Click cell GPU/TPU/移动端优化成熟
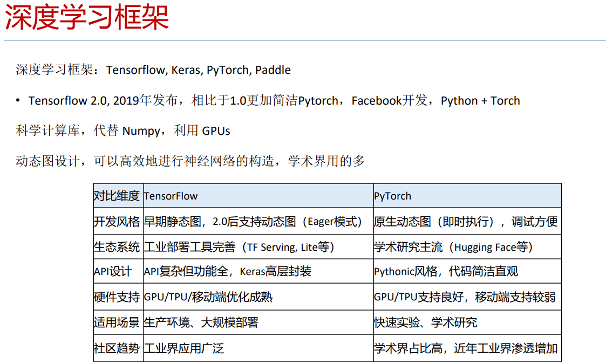The width and height of the screenshot is (606, 364). coord(258,297)
